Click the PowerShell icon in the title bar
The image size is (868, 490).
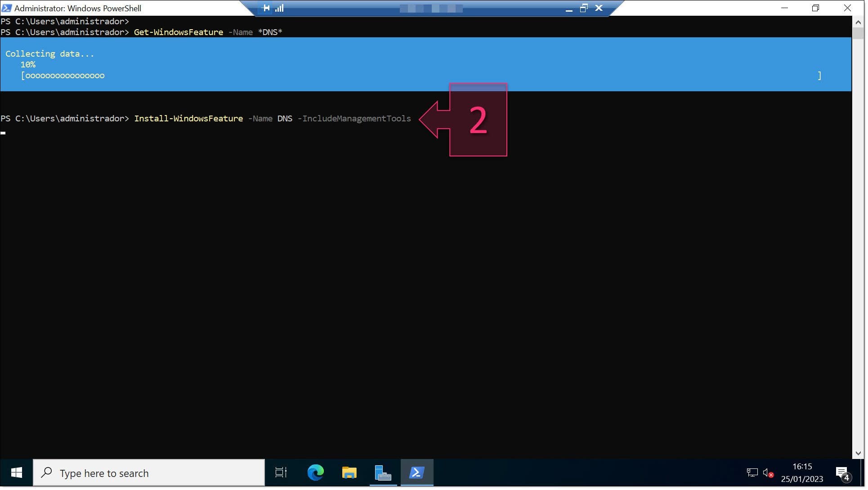[x=6, y=8]
